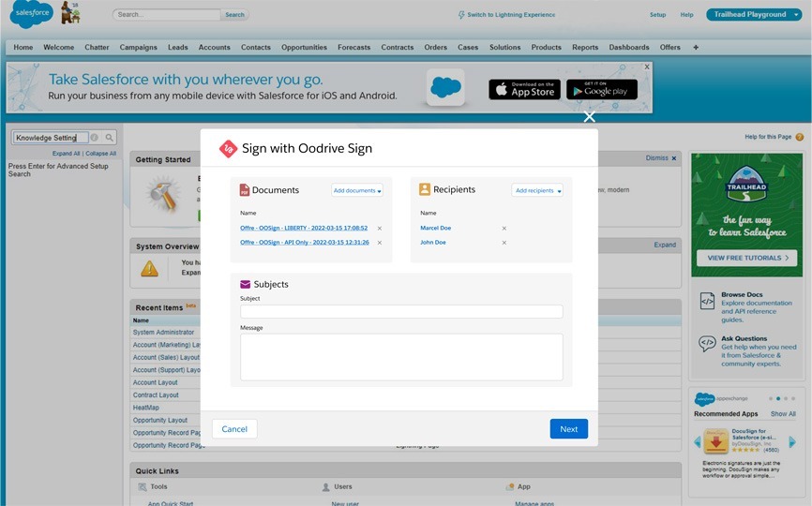Open the Setup link
This screenshot has width=812, height=506.
(x=657, y=15)
